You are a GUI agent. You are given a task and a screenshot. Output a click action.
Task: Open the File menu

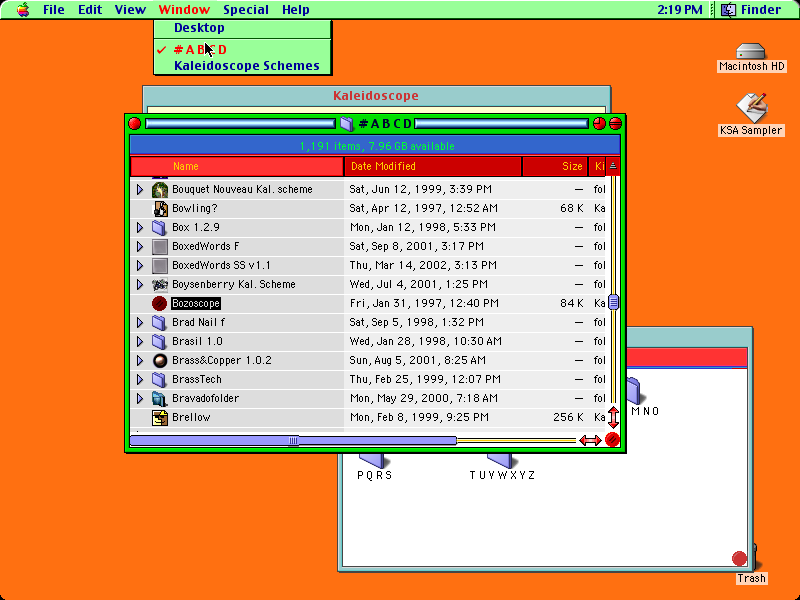pyautogui.click(x=54, y=9)
